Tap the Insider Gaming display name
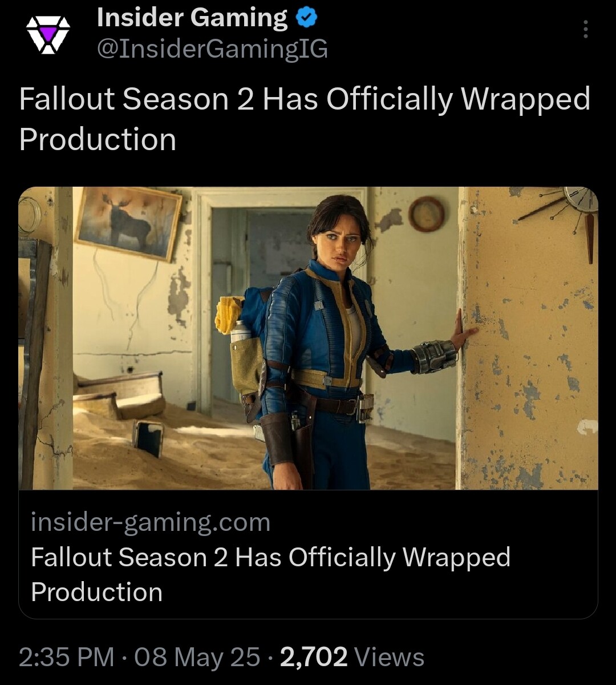The image size is (616, 685). tap(192, 18)
